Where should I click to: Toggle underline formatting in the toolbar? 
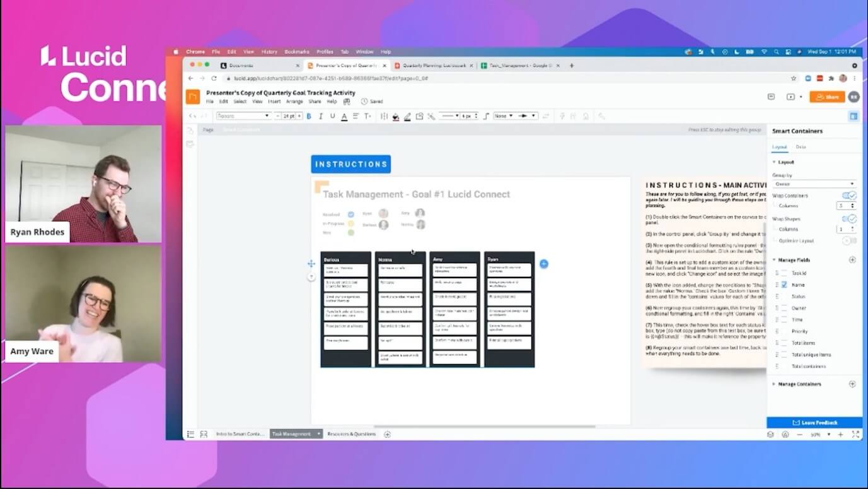tap(332, 116)
